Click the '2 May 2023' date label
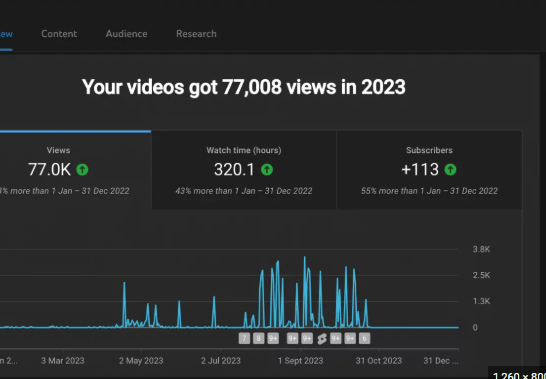The image size is (546, 379). [x=141, y=361]
